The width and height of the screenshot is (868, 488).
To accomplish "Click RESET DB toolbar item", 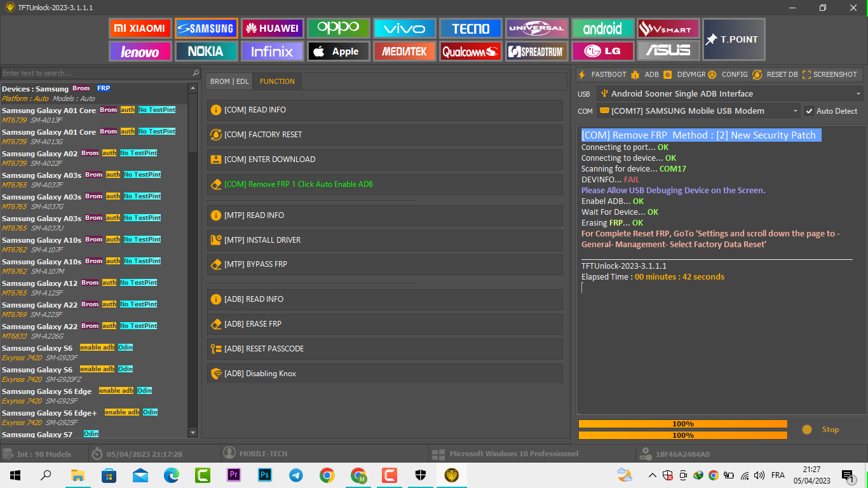I will click(x=775, y=74).
